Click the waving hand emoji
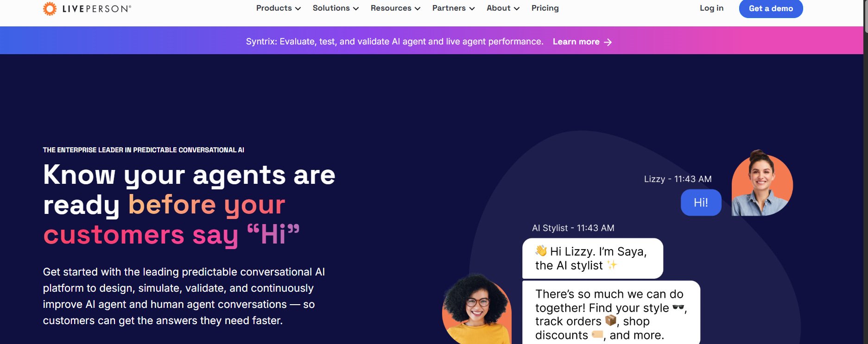Image resolution: width=868 pixels, height=344 pixels. [x=541, y=251]
